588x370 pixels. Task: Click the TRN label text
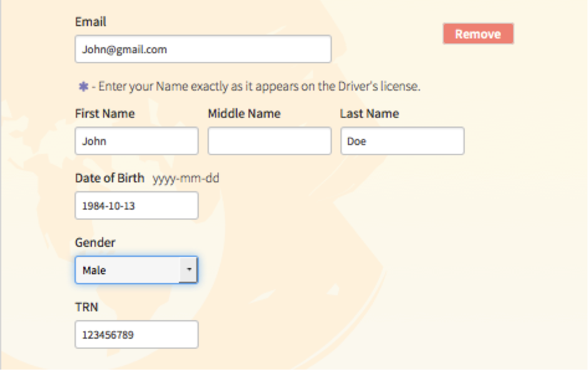[86, 307]
